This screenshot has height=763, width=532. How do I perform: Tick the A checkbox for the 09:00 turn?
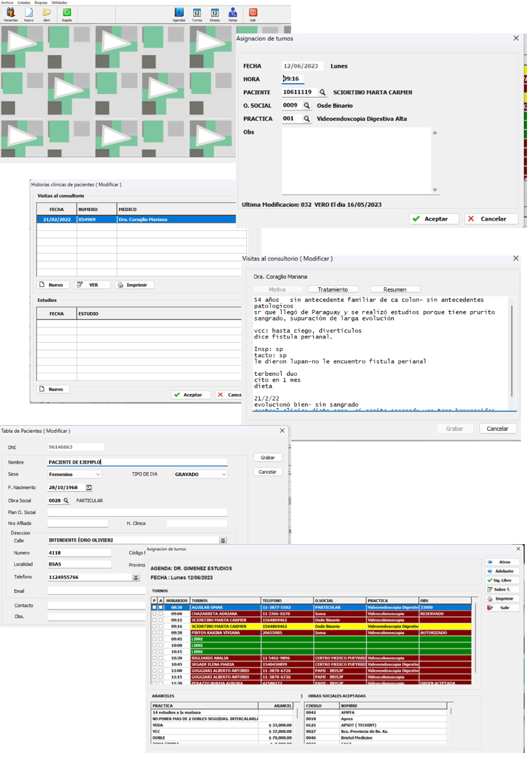tap(160, 614)
